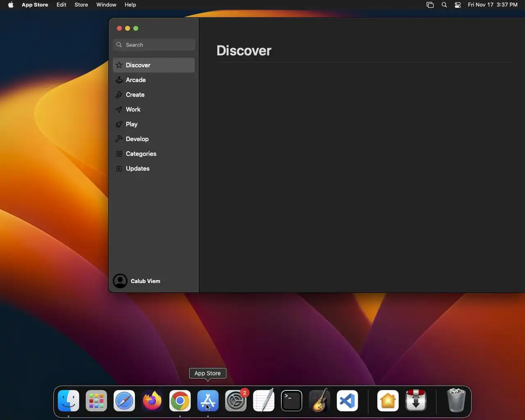The height and width of the screenshot is (420, 525).
Task: Click the App Store Dock icon
Action: click(x=208, y=401)
